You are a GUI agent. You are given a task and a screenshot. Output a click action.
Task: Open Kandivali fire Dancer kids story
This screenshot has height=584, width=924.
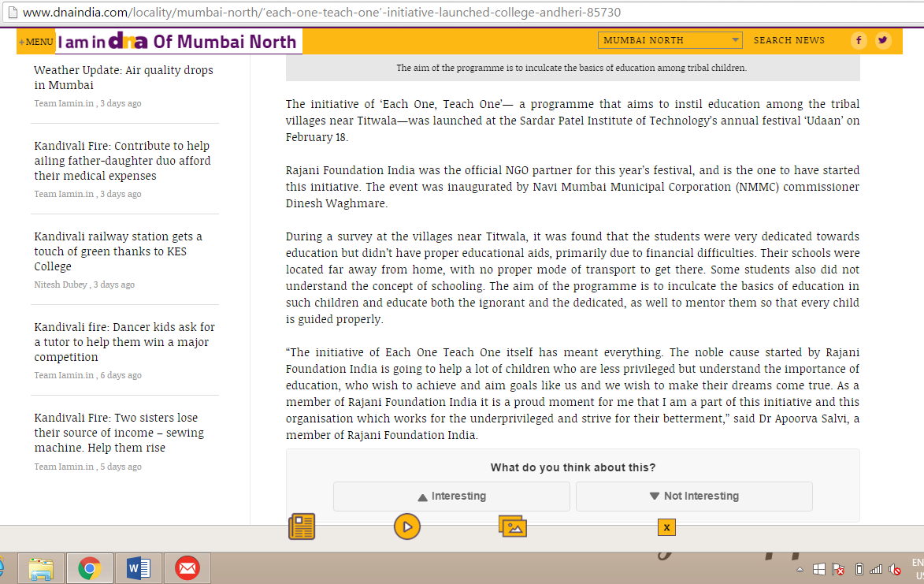[124, 342]
